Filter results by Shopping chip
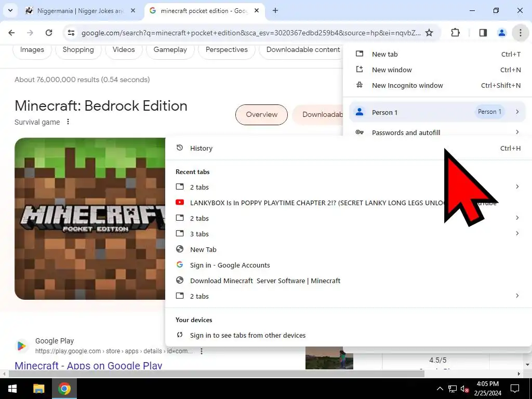Viewport: 532px width, 399px height. click(78, 50)
